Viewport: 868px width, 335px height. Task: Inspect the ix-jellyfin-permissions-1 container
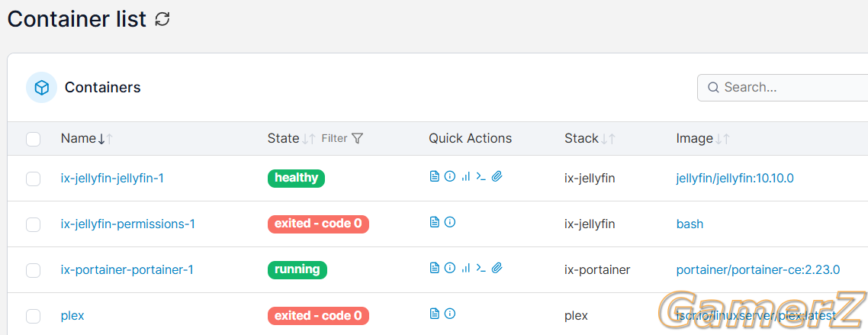point(450,223)
